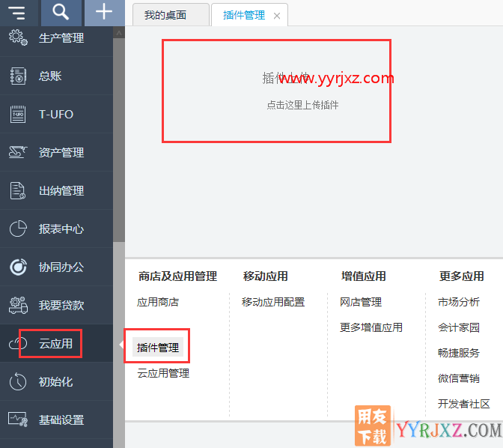
Task: Click the 我要贷款 truck icon
Action: (x=18, y=305)
